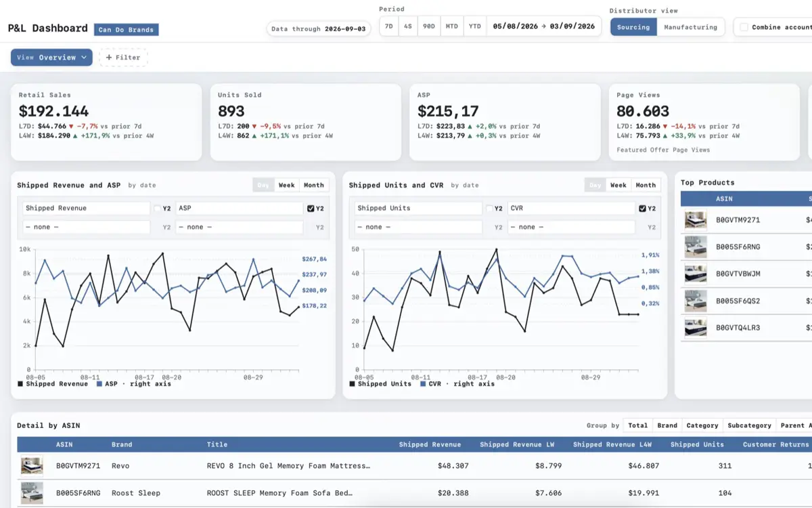Select Day in Shipped Units and CVR chart
This screenshot has width=812, height=508.
coord(595,185)
